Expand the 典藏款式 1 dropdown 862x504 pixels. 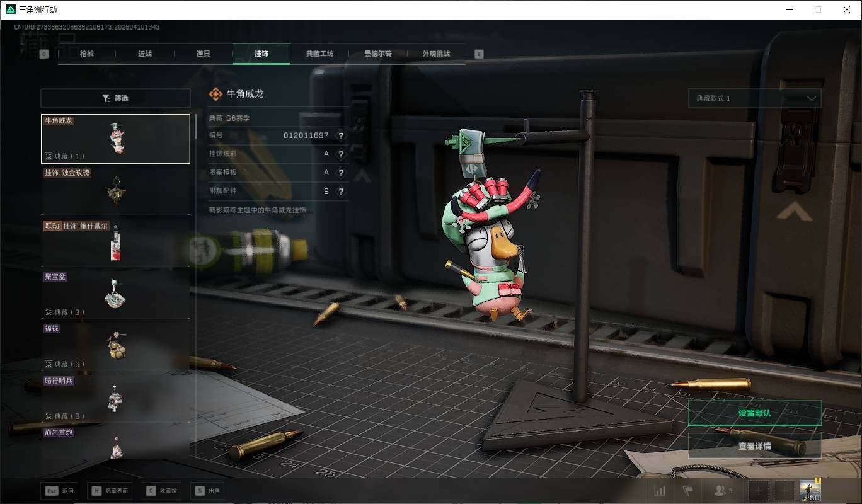pyautogui.click(x=754, y=98)
